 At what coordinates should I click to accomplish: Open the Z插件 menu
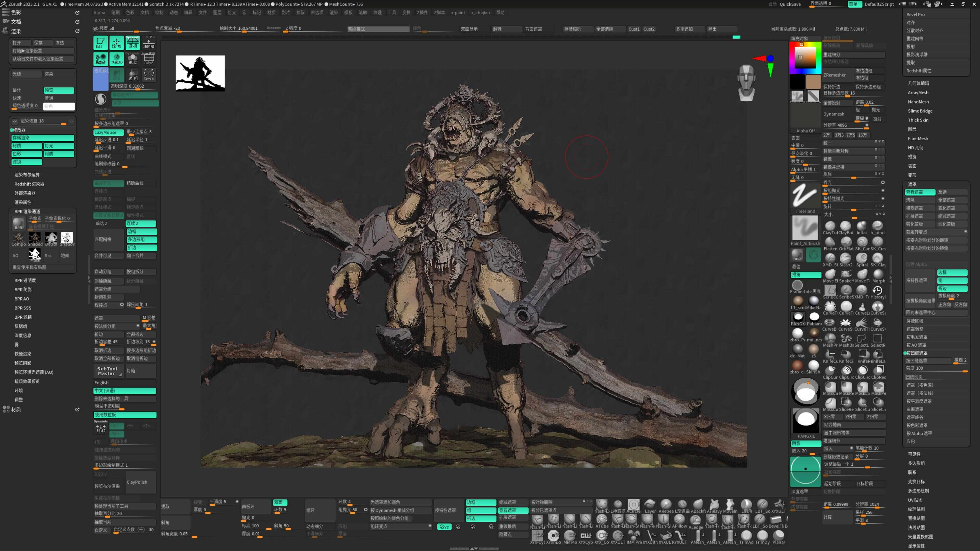tap(422, 12)
